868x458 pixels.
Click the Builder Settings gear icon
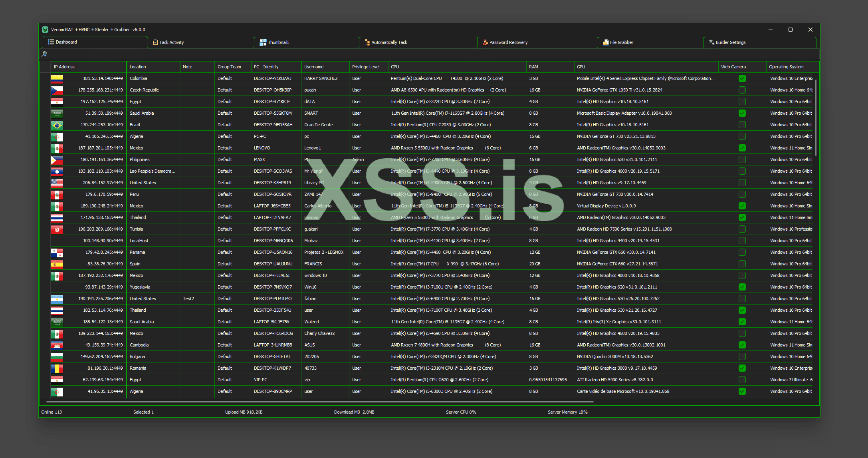(711, 42)
